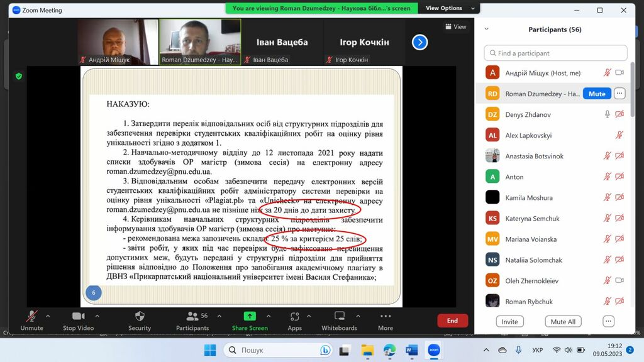This screenshot has height=362, width=644.
Task: Click the Find a participant search field
Action: point(555,53)
